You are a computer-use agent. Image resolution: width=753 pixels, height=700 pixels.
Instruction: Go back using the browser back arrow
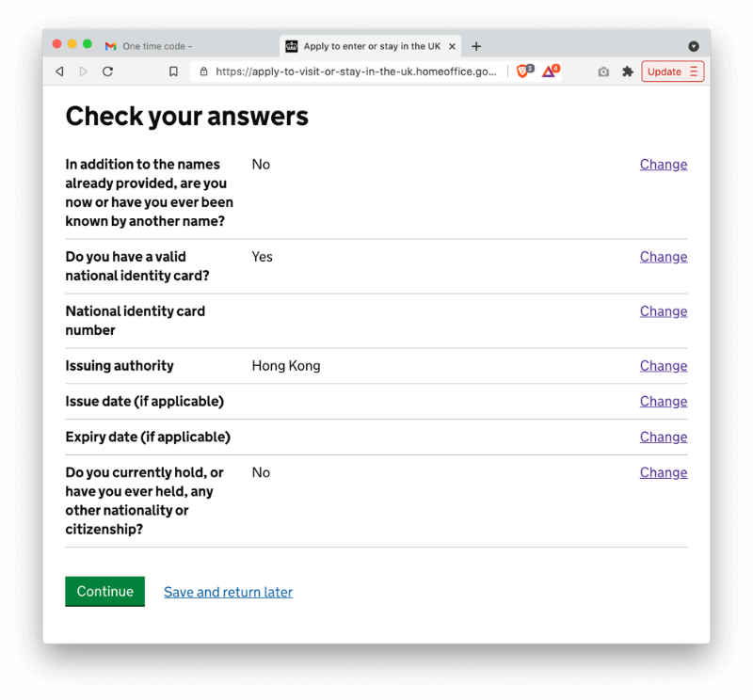(59, 72)
